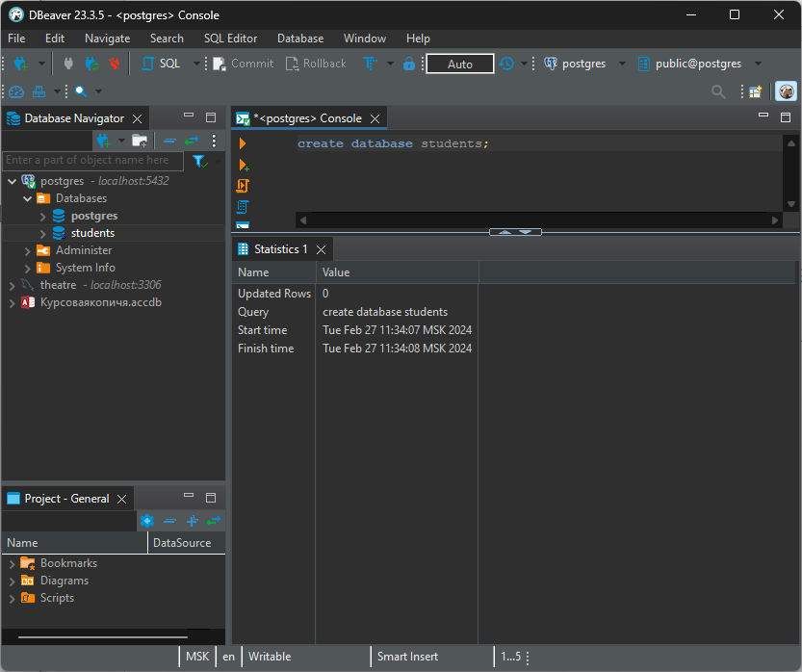
Task: Open the SQL Editor menu
Action: pos(231,39)
